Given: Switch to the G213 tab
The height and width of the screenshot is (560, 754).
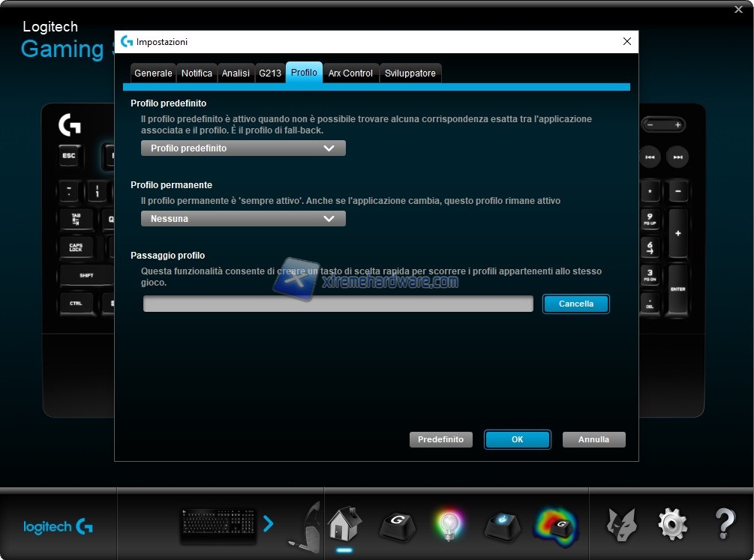Looking at the screenshot, I should 269,73.
